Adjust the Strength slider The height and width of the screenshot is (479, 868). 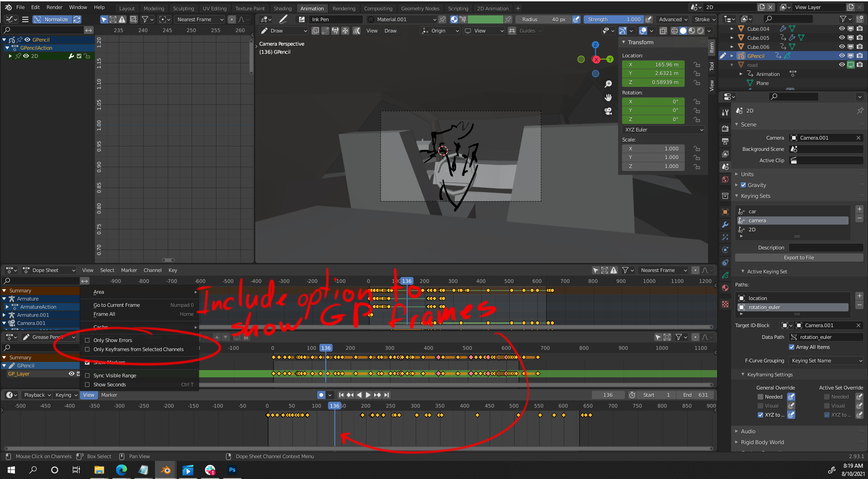(614, 19)
